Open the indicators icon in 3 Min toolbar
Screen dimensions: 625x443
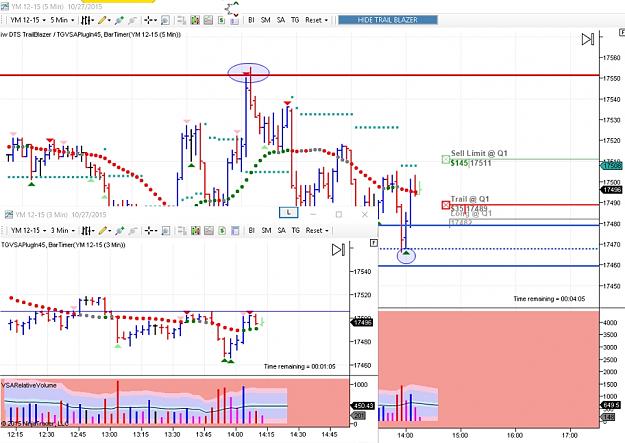tap(195, 230)
